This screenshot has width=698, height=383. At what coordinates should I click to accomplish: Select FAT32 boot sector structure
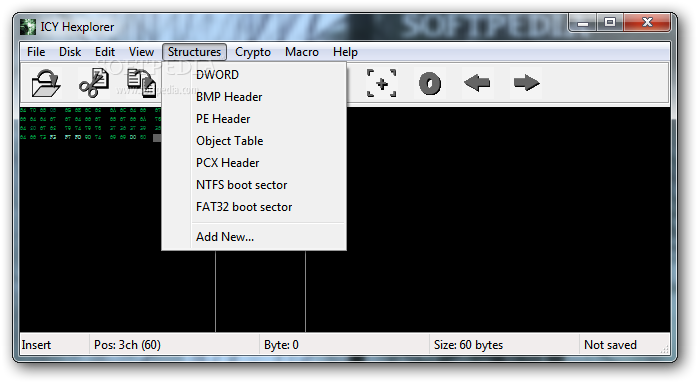[254, 207]
